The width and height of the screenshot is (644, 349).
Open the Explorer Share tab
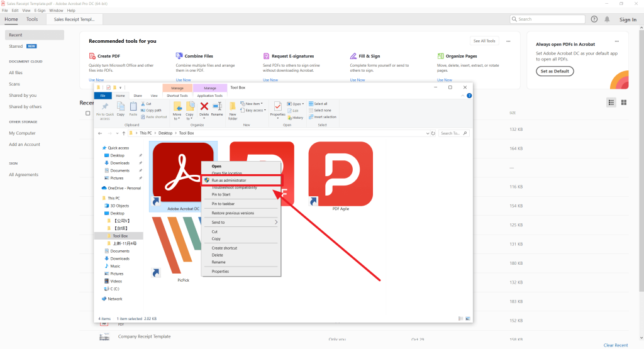coord(138,96)
